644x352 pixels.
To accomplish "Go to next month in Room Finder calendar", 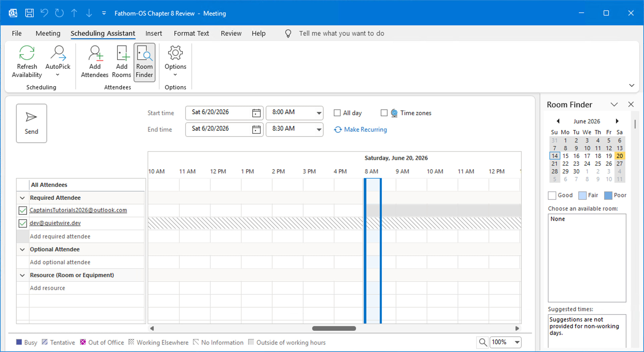I will 617,121.
